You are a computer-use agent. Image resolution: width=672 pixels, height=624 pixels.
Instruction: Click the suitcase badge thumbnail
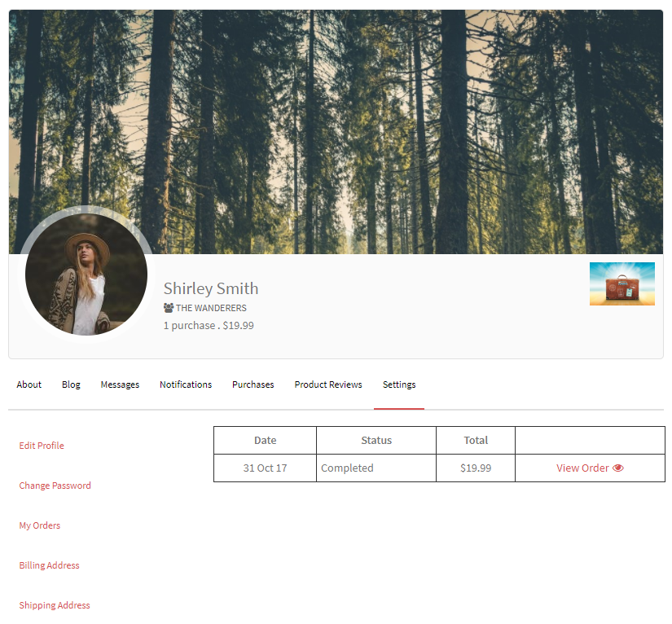click(621, 284)
